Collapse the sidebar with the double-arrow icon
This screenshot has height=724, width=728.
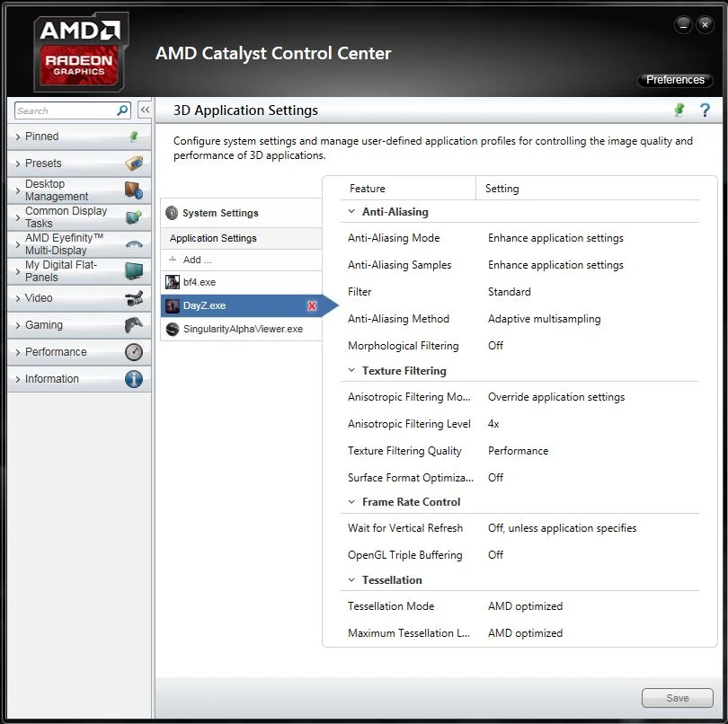(145, 110)
